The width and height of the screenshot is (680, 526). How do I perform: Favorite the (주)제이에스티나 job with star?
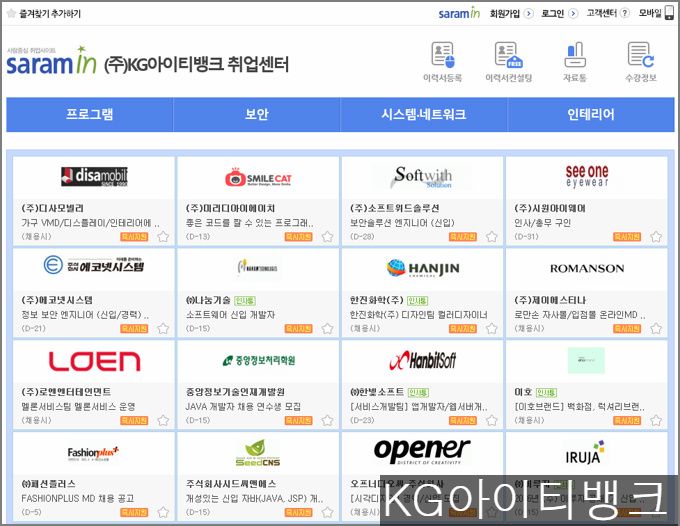coord(656,329)
